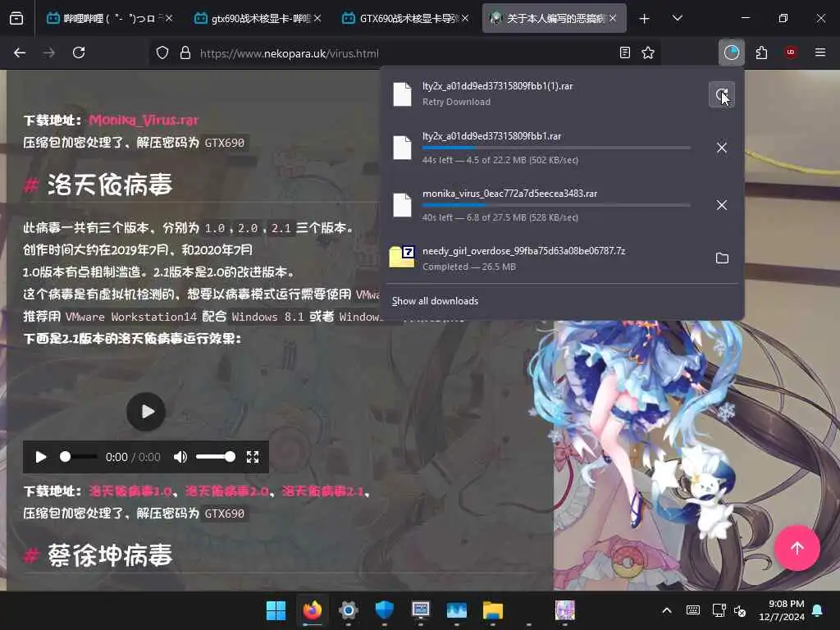
Task: Bookmark this page with the star
Action: click(648, 52)
